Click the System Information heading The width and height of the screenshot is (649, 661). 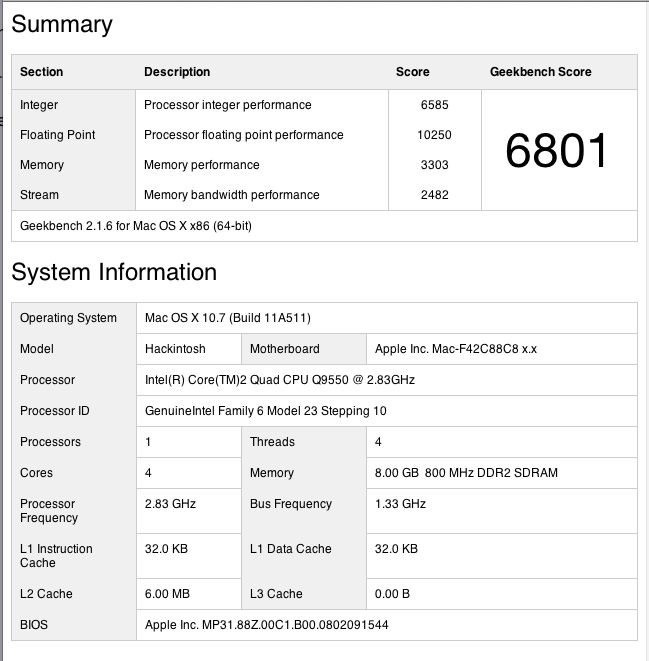coord(114,272)
